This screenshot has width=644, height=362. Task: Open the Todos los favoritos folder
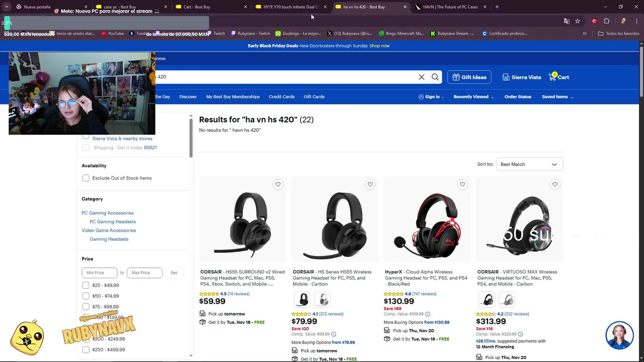tap(619, 34)
